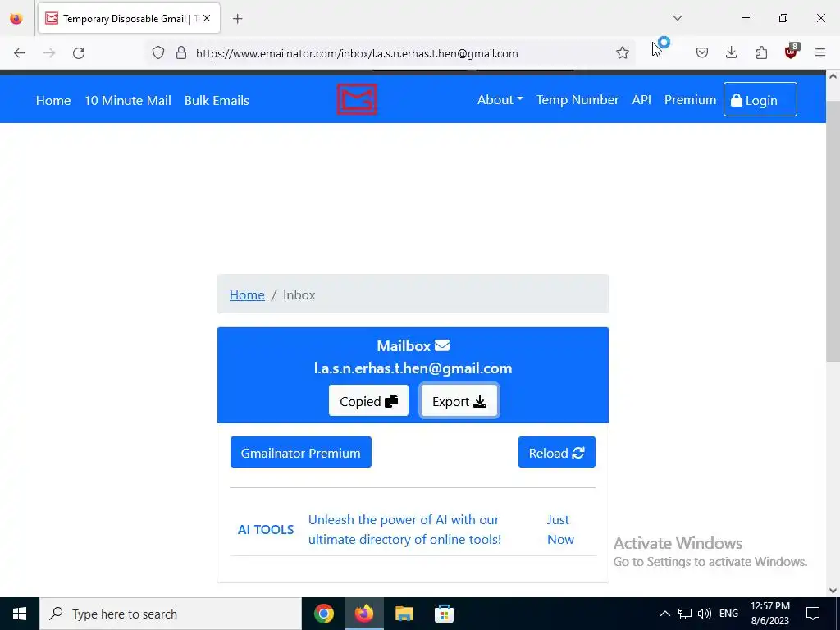This screenshot has height=630, width=840.
Task: Show hidden system tray icons
Action: (664, 614)
